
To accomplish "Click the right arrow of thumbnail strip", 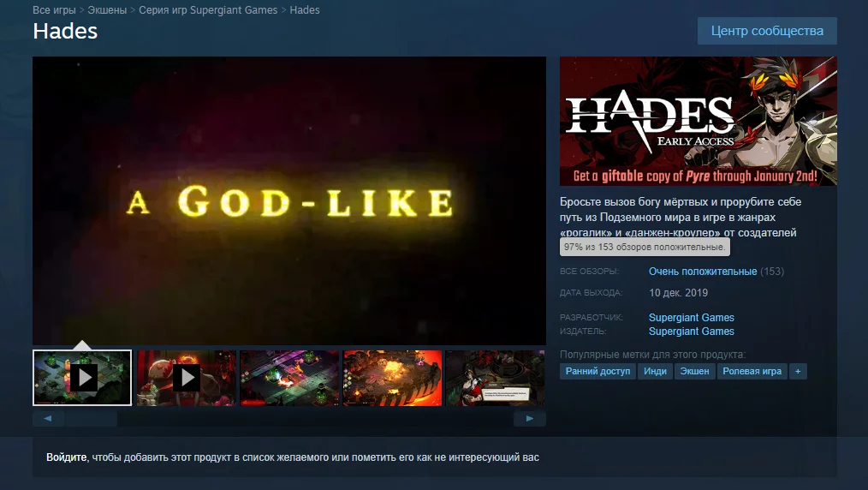I will click(530, 419).
